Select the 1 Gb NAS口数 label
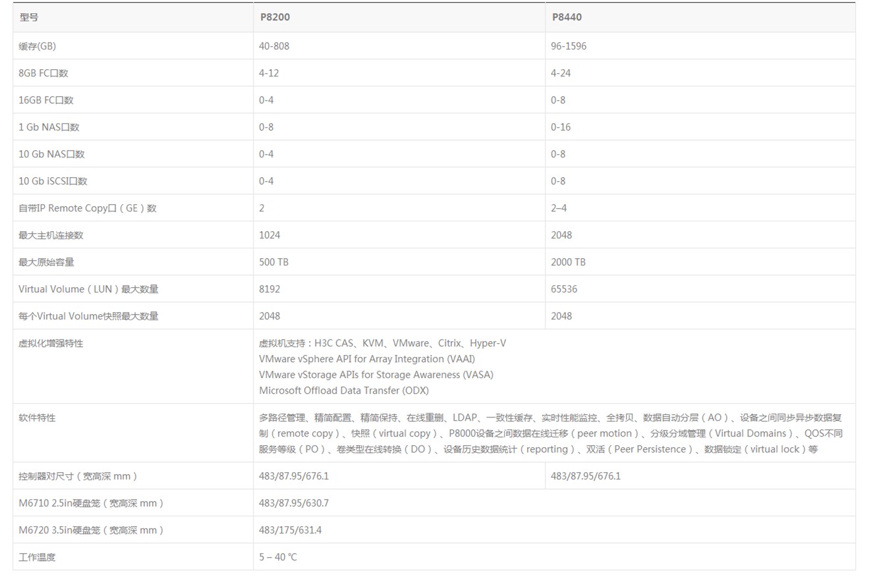 [49, 127]
